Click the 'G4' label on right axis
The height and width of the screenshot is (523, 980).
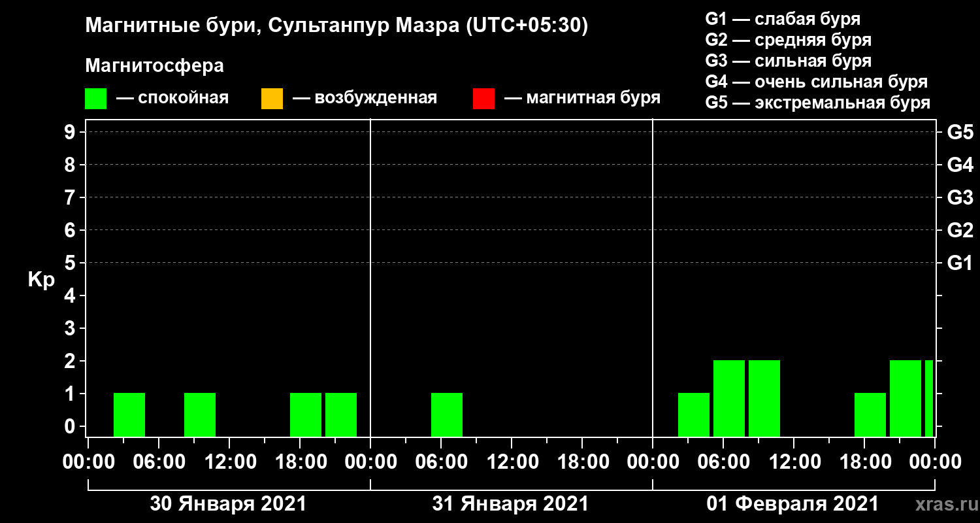960,165
